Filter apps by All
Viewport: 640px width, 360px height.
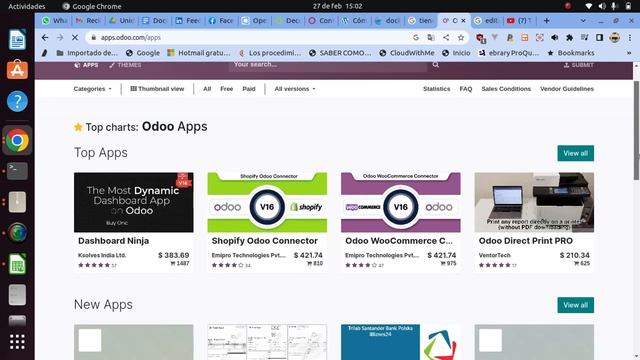coord(207,89)
